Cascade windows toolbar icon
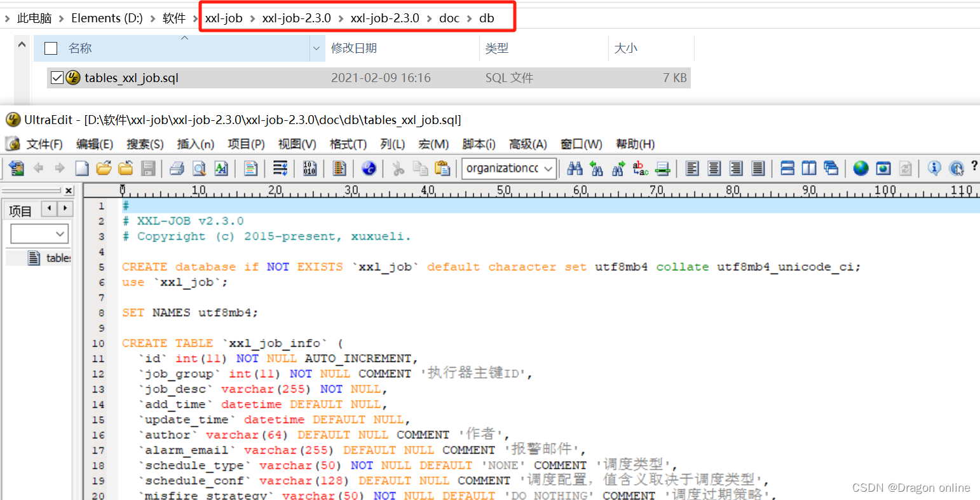This screenshot has height=500, width=980. tap(831, 168)
